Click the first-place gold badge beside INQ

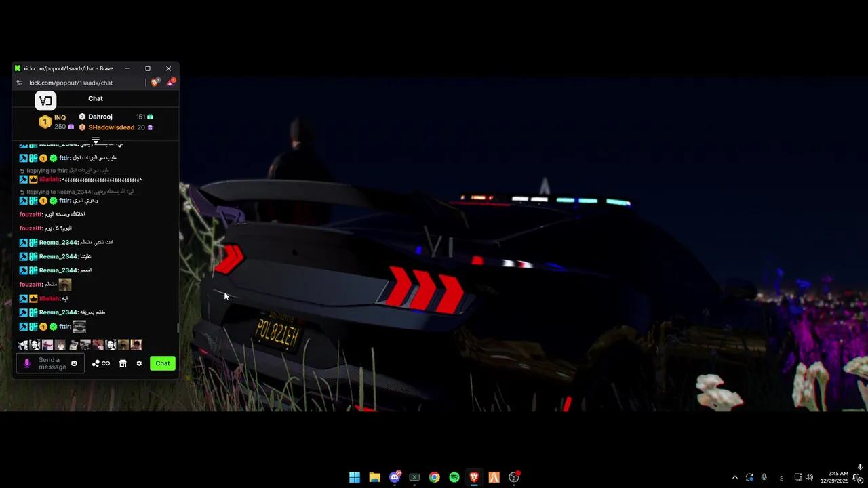[45, 122]
